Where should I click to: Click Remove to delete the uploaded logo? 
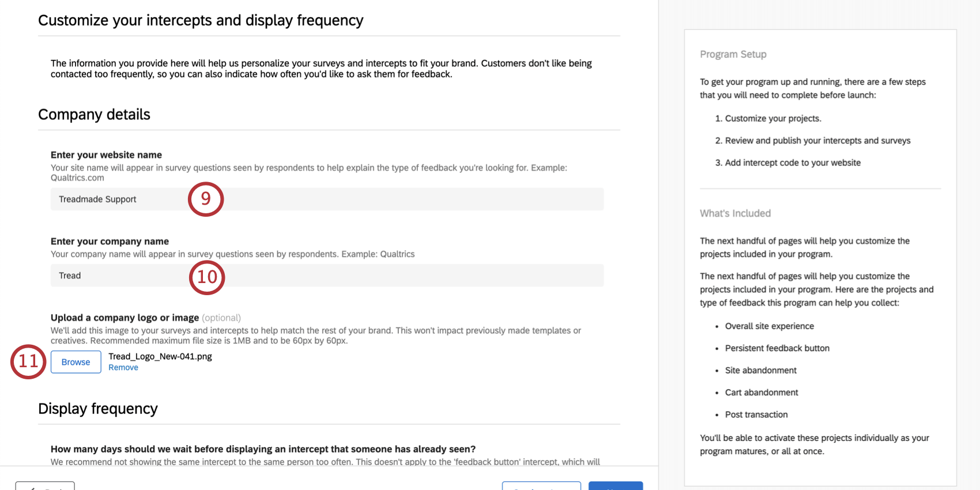point(123,367)
